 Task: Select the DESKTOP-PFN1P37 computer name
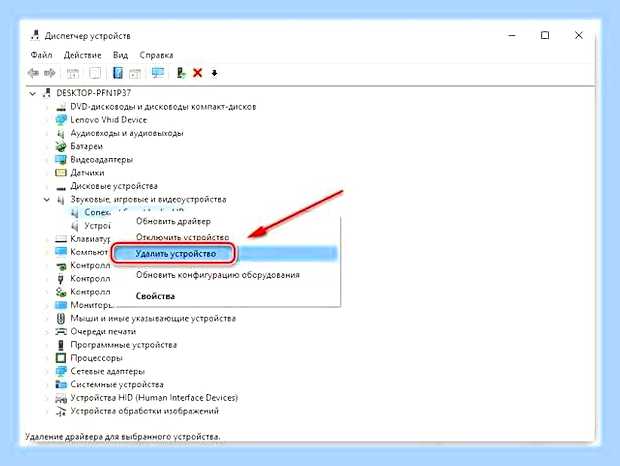pyautogui.click(x=93, y=93)
